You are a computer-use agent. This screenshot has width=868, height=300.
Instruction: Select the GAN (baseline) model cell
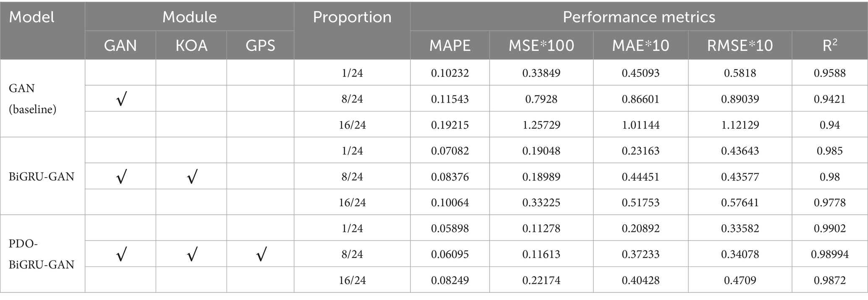(x=33, y=99)
